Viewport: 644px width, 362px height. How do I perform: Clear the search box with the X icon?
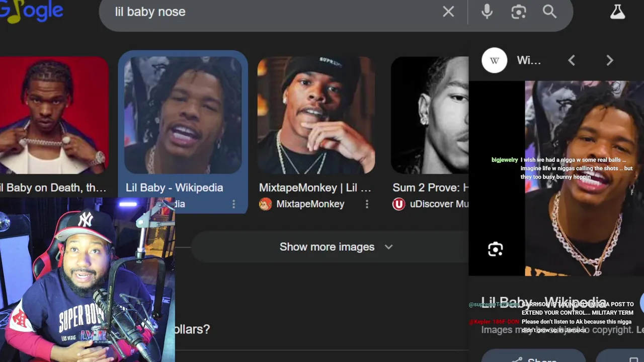click(x=448, y=12)
